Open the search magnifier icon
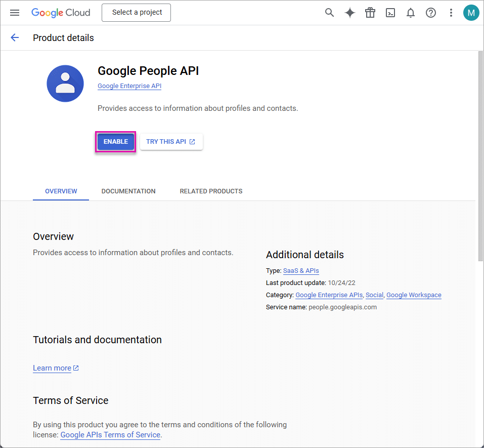This screenshot has height=448, width=484. (330, 13)
